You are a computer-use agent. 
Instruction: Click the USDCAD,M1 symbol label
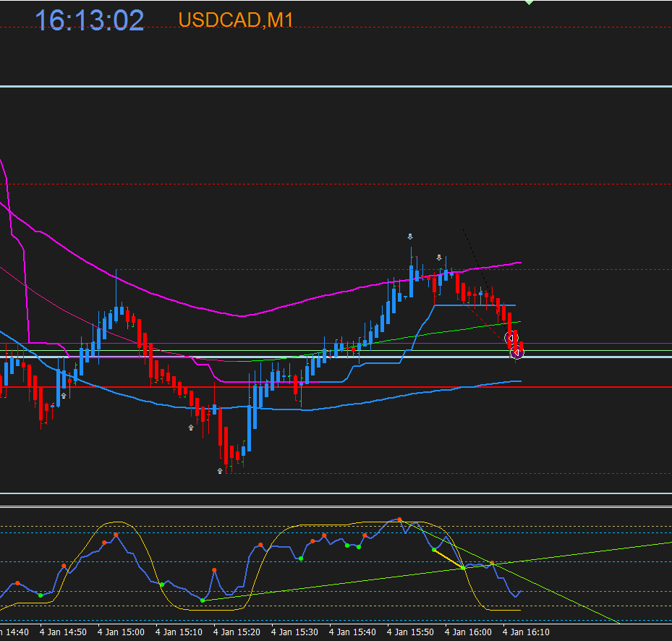pos(236,20)
